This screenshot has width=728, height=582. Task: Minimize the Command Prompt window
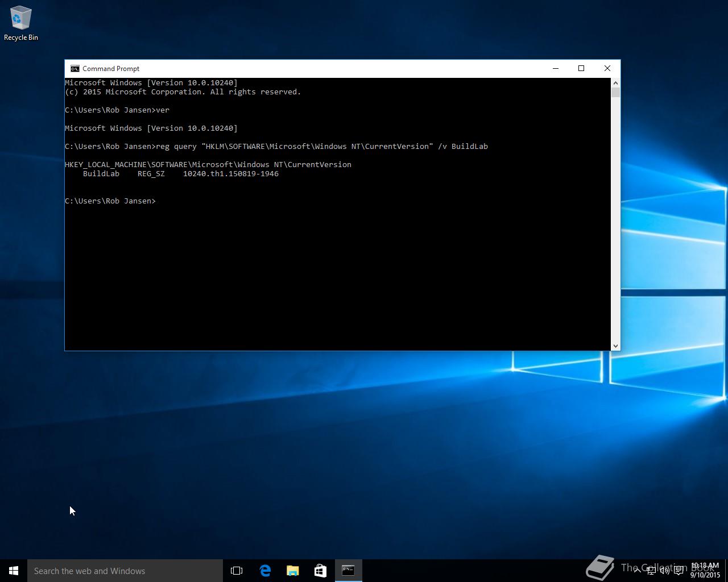556,68
